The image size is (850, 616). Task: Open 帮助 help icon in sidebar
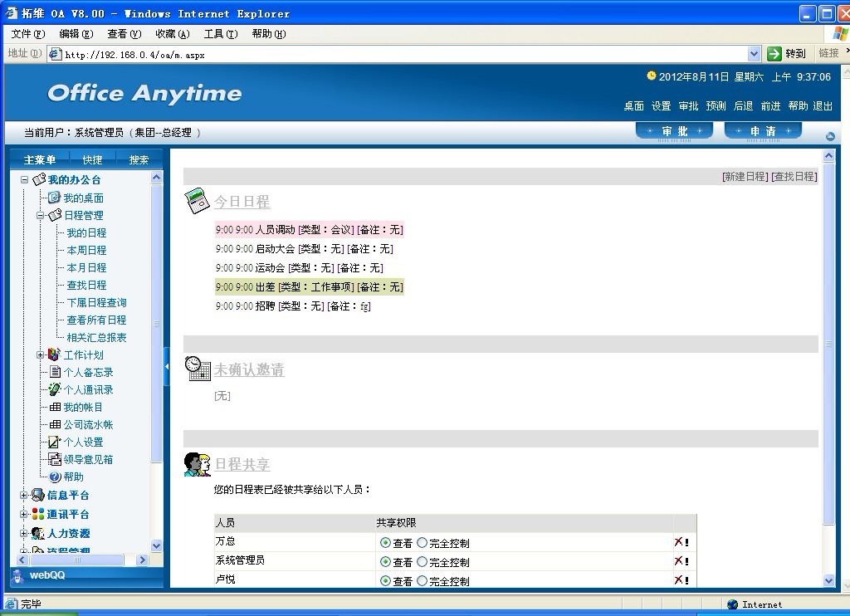(56, 477)
